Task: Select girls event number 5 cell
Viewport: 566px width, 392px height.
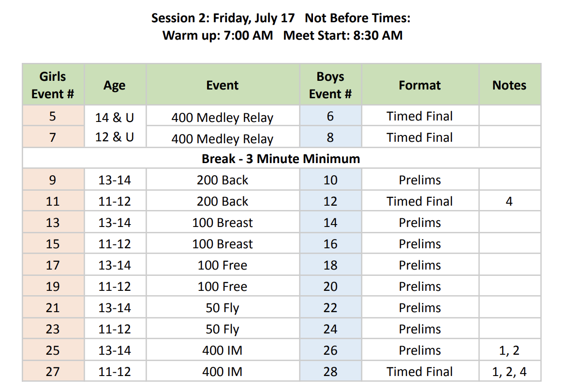Action: click(53, 116)
